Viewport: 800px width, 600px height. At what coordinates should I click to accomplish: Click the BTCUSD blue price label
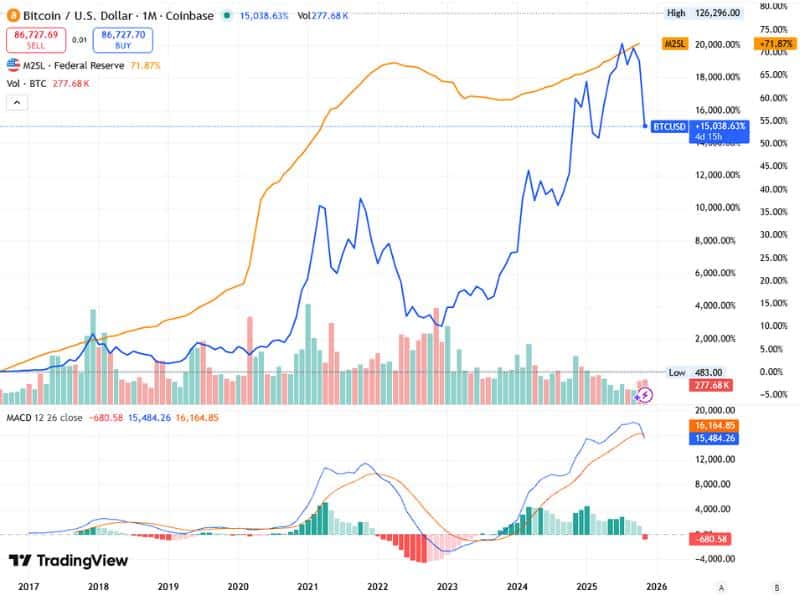pos(668,128)
